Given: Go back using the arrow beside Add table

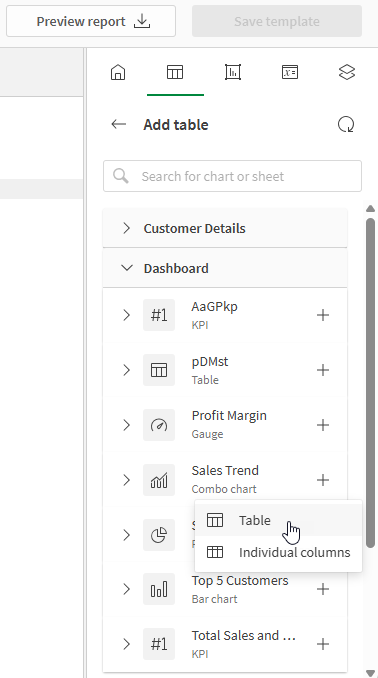Looking at the screenshot, I should click(119, 125).
